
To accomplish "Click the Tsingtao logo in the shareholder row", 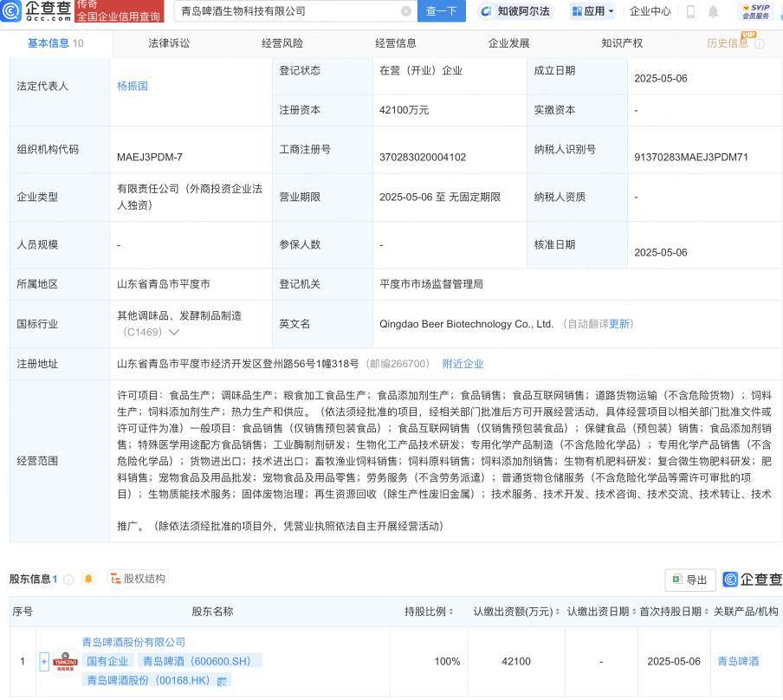I will click(66, 662).
